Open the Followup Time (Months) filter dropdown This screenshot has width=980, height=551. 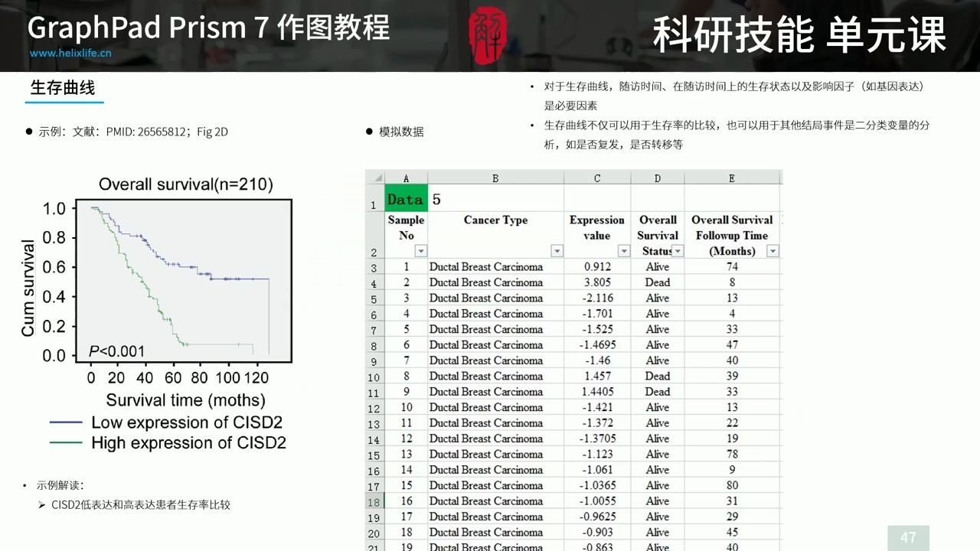[773, 251]
